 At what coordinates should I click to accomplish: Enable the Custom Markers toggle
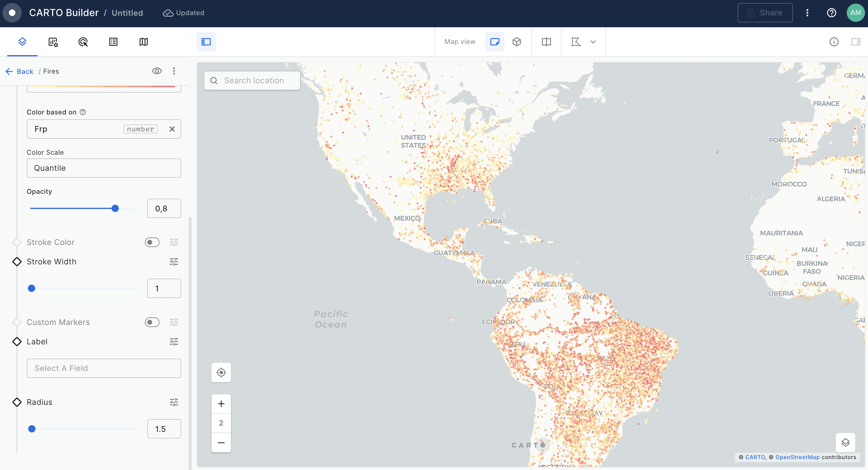(x=152, y=322)
